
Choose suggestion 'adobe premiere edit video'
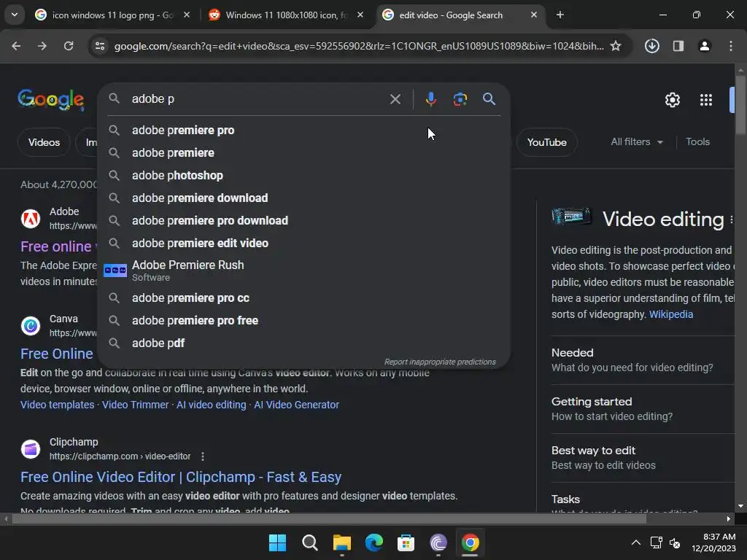point(303,244)
